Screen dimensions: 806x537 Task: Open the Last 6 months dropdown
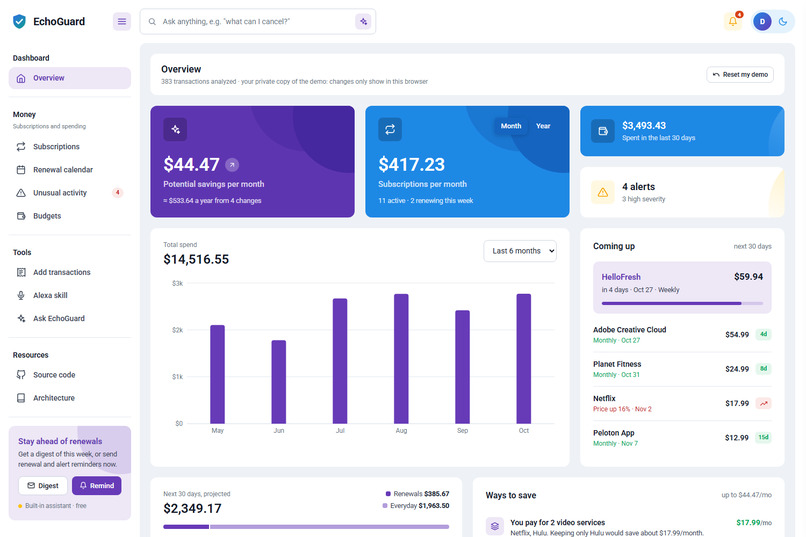[x=520, y=251]
